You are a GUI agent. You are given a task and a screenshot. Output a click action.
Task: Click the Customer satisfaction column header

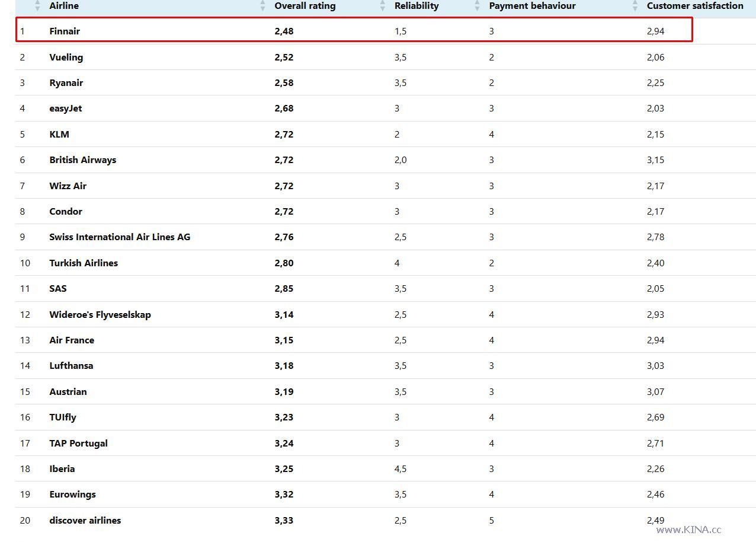click(x=694, y=6)
